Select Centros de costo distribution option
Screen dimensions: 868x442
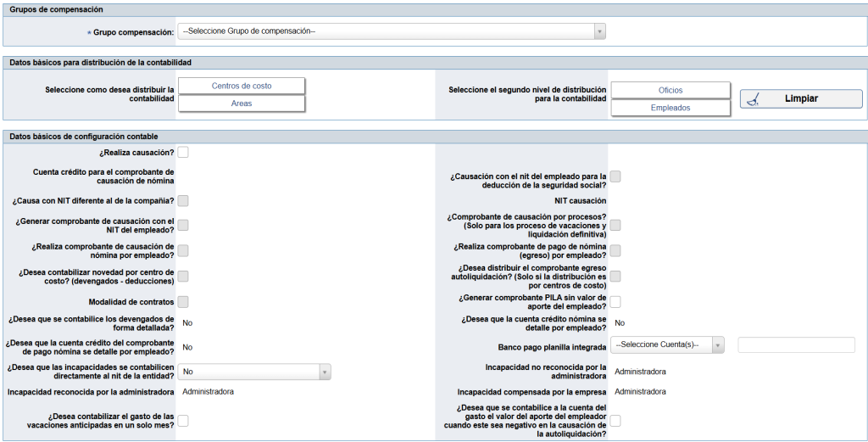pyautogui.click(x=242, y=86)
